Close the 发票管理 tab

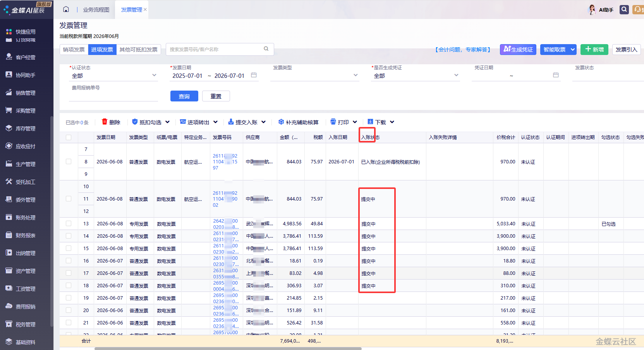[145, 10]
